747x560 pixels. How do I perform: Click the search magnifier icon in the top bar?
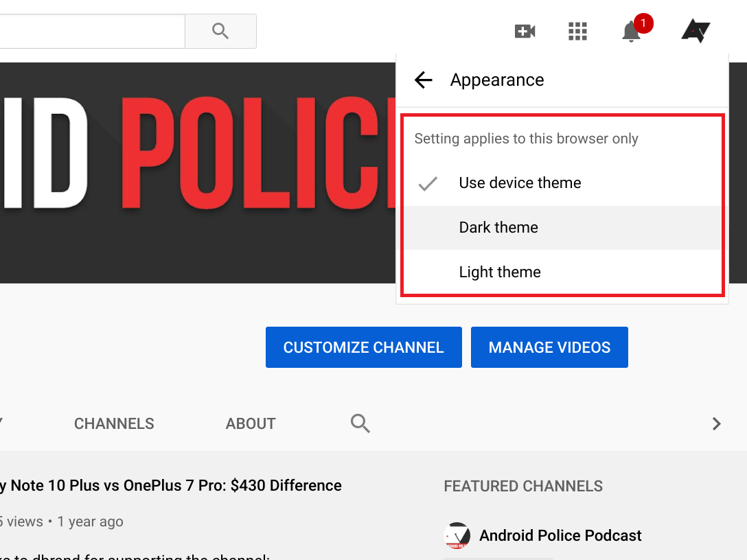coord(220,31)
